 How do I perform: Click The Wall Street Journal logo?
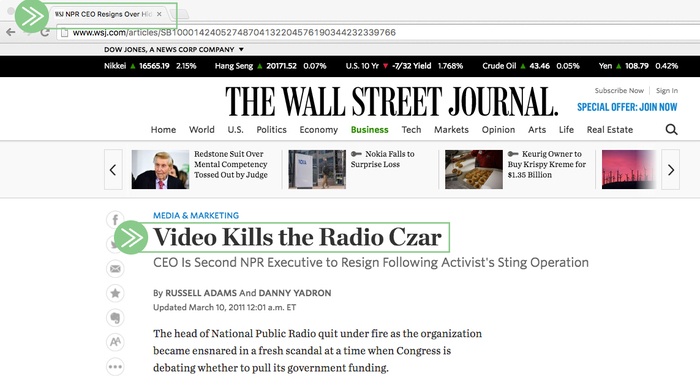pos(392,102)
